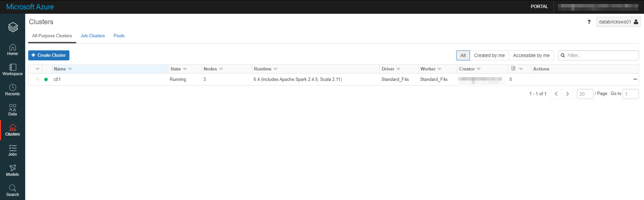
Task: Open Home from the sidebar
Action: click(x=12, y=50)
